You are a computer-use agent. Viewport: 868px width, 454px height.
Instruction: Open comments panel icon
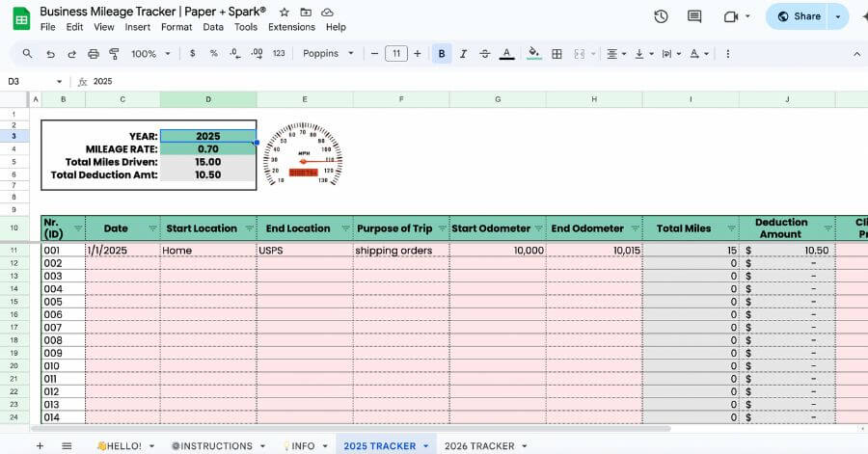pos(694,16)
